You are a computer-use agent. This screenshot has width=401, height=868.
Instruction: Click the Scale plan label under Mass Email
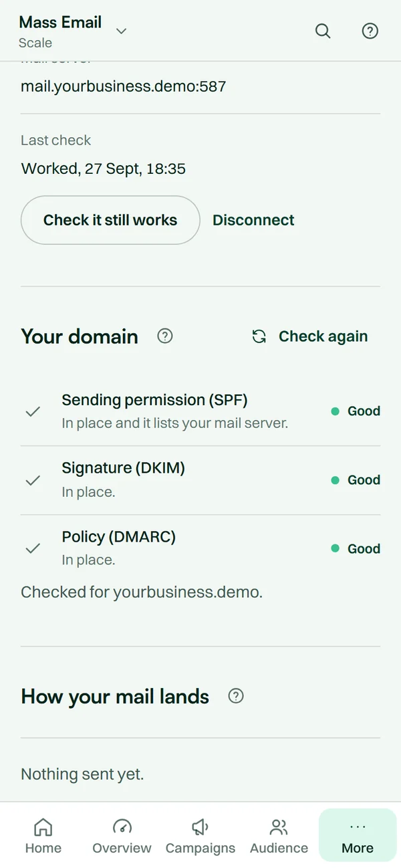point(35,43)
